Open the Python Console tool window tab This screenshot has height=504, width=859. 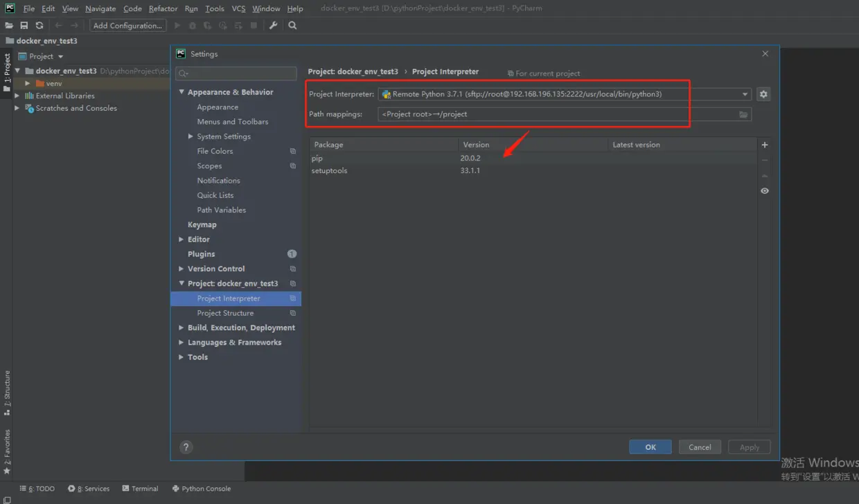pos(201,489)
